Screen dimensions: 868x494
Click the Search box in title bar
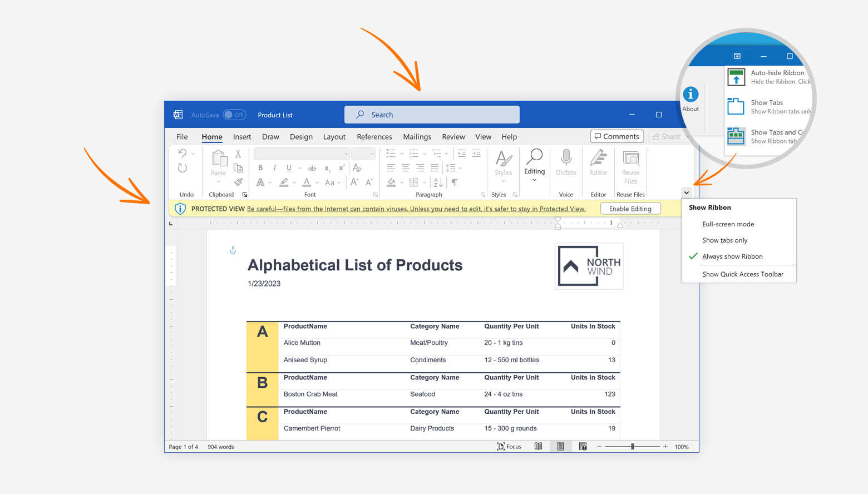432,115
